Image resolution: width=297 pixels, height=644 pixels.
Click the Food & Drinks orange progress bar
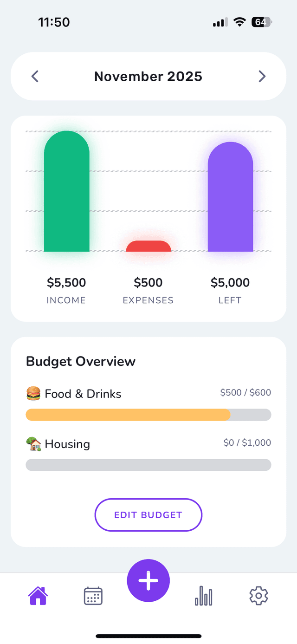click(x=128, y=415)
